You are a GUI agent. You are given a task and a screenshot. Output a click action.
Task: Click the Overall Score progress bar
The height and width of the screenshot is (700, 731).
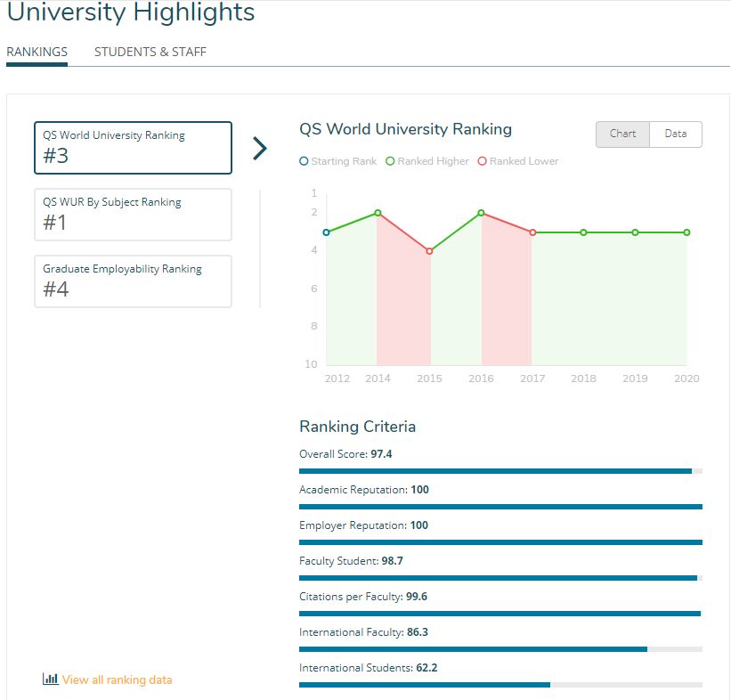[x=500, y=471]
